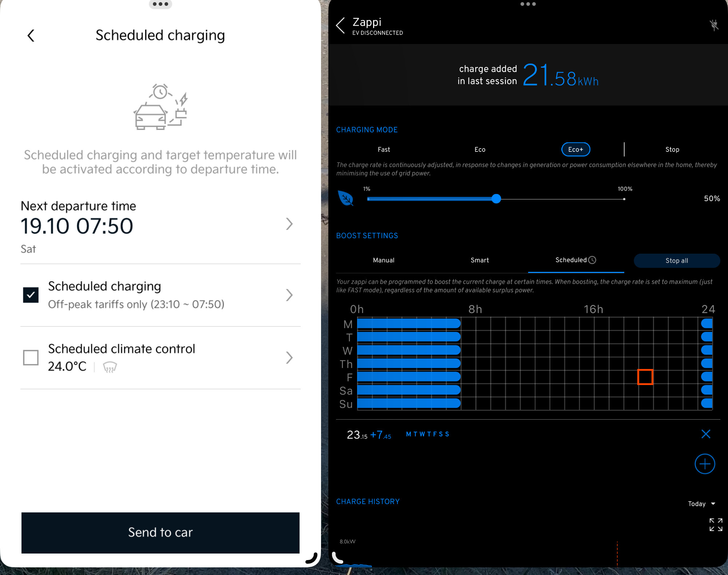Expand the charge history graph to fullscreen

click(716, 524)
